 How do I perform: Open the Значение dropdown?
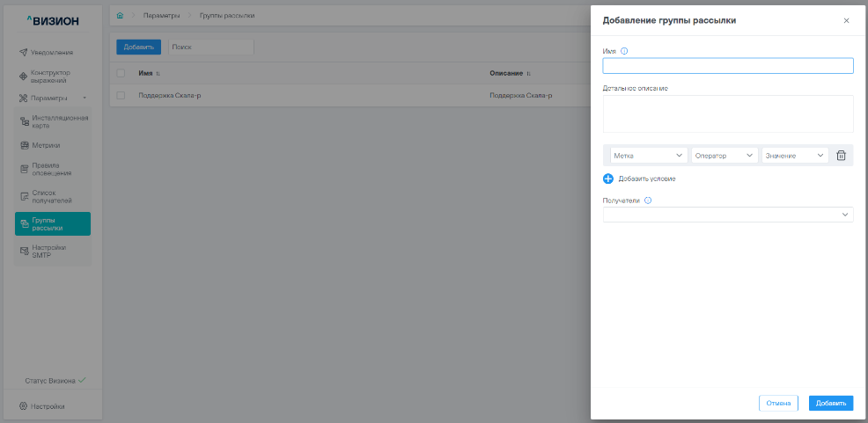pyautogui.click(x=795, y=156)
